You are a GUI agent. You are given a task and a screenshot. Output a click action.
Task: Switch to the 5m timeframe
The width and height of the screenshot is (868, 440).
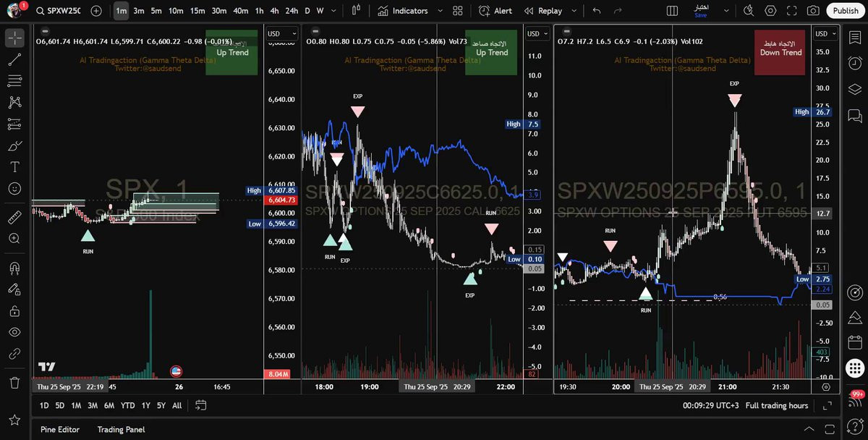156,11
